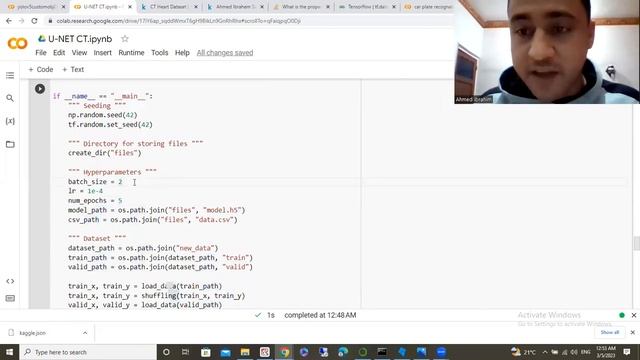Show hidden system tray icons
Viewport: 640px width, 360px height.
545,352
